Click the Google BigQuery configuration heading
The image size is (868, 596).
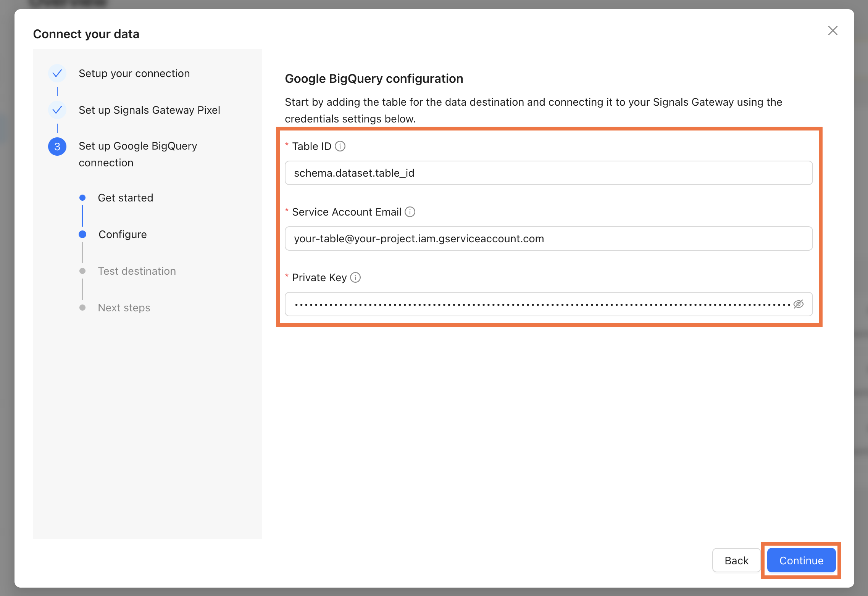click(x=374, y=79)
